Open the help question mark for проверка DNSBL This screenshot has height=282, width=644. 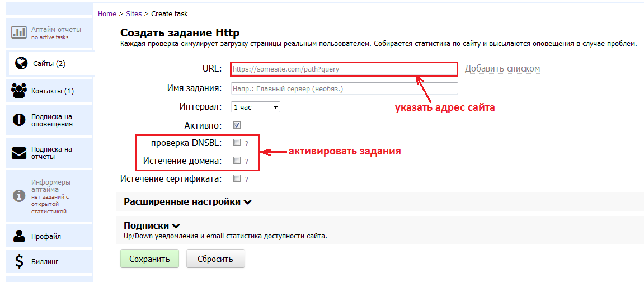[247, 144]
